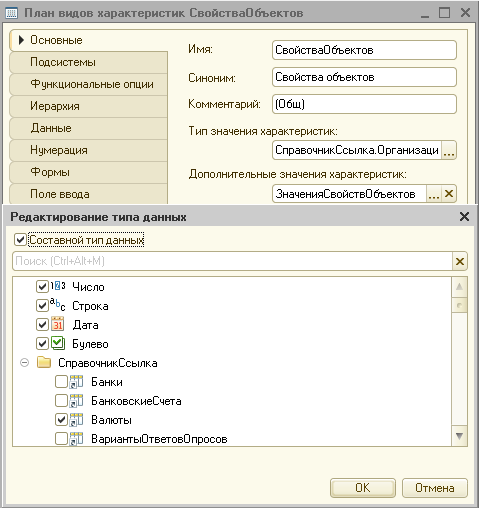This screenshot has height=508, width=479.
Task: Collapse the СправочникСсылка tree node
Action: click(x=24, y=362)
